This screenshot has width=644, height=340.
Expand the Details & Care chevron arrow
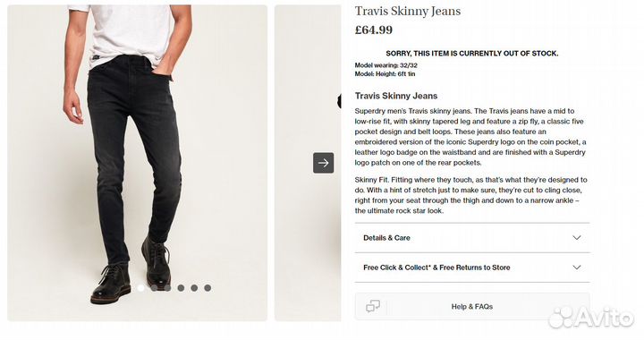(x=577, y=238)
